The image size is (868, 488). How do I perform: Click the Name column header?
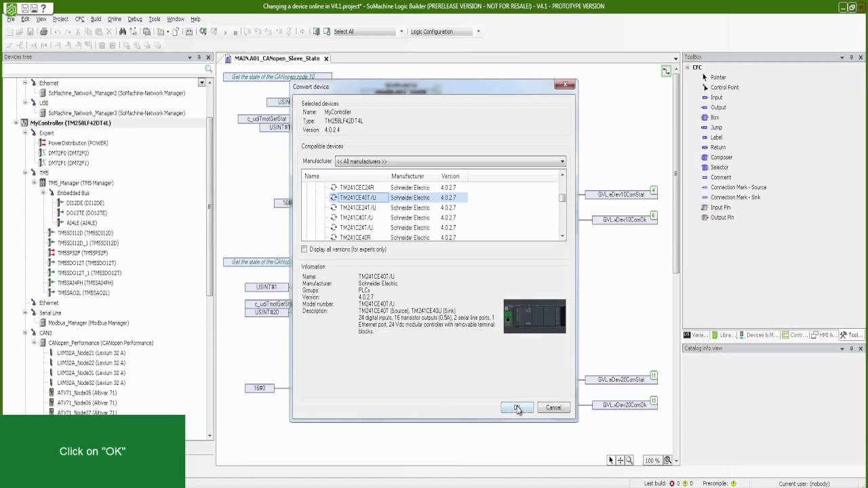pos(345,176)
